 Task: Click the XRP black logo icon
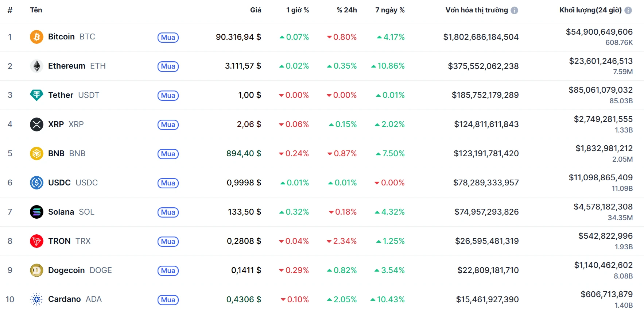[x=36, y=124]
